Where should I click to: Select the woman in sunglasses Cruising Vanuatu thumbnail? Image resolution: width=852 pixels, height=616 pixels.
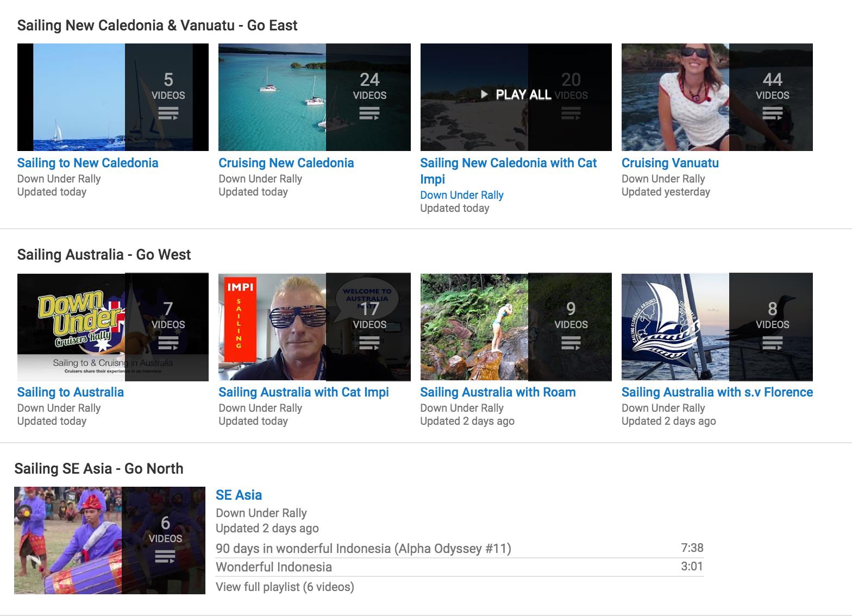(717, 97)
